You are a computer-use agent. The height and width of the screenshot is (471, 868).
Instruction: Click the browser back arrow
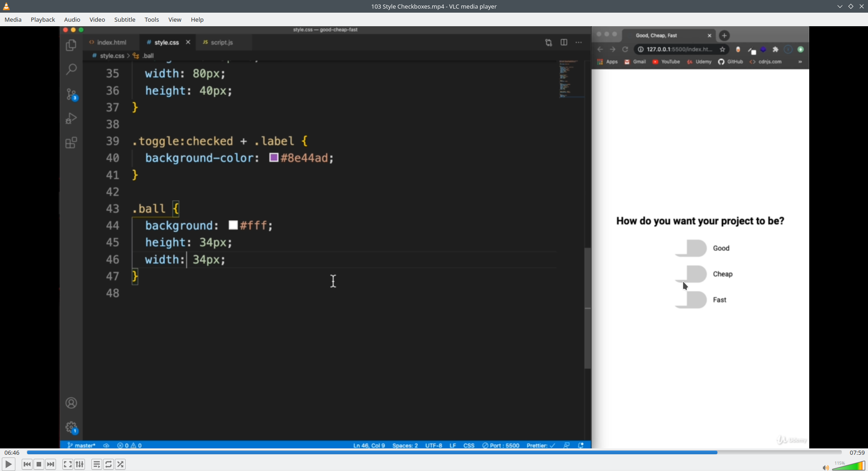point(600,49)
